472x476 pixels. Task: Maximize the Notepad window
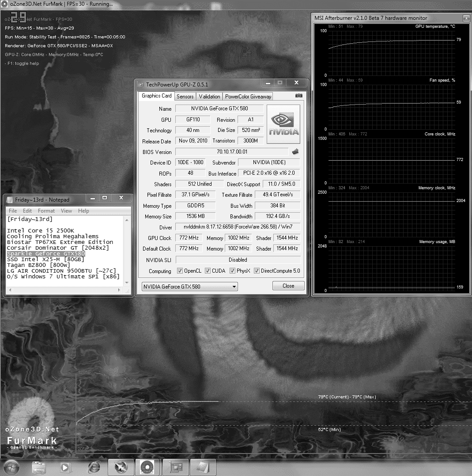pos(105,198)
